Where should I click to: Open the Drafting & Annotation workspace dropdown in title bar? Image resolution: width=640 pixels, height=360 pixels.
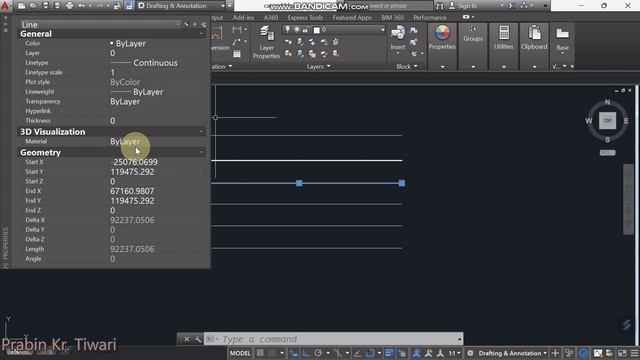[182, 6]
